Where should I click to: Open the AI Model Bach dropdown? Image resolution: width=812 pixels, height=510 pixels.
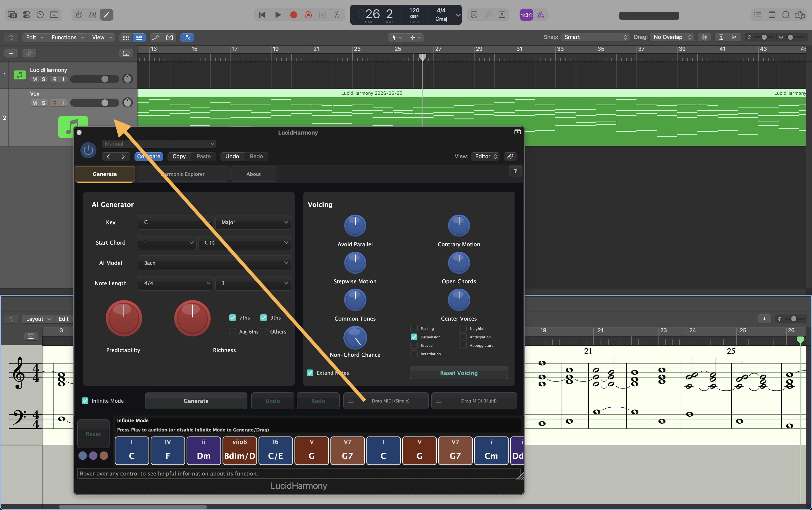214,263
